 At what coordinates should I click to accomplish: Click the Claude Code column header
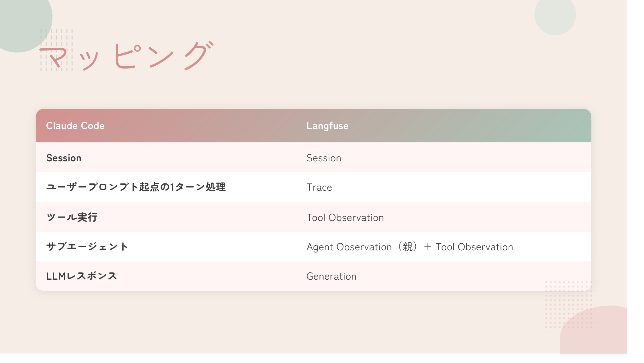(75, 126)
